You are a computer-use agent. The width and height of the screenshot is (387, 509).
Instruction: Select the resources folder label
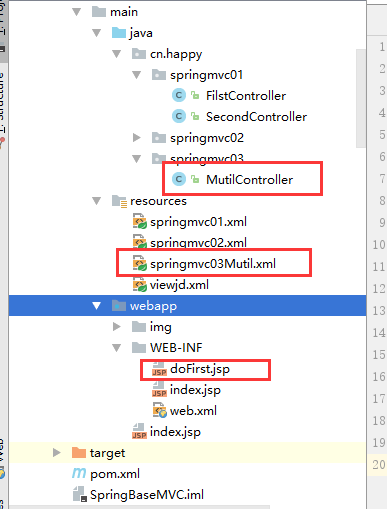158,201
